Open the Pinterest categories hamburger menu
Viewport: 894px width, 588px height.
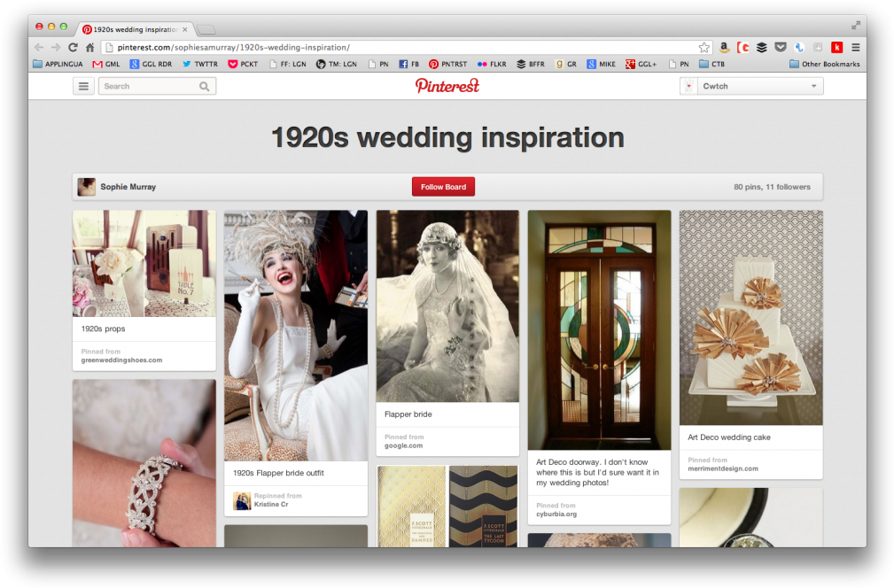84,86
